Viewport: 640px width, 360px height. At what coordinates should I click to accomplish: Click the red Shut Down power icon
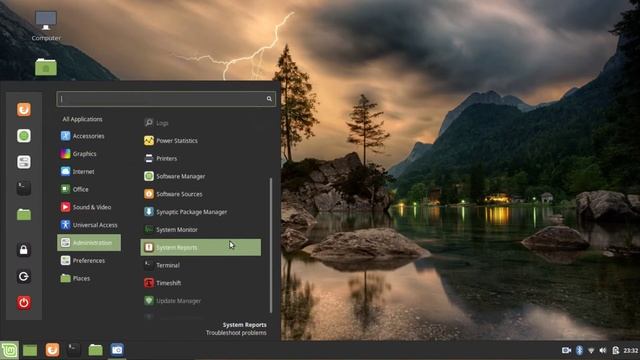[24, 303]
